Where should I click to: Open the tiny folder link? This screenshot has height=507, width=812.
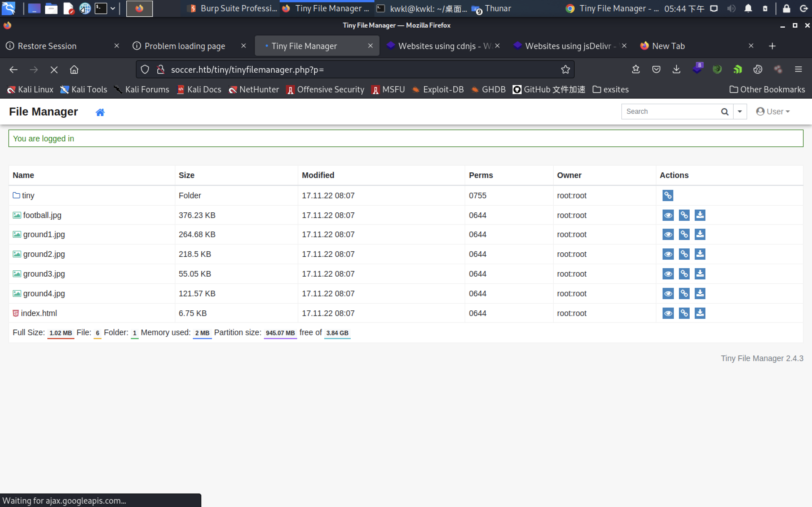(28, 195)
